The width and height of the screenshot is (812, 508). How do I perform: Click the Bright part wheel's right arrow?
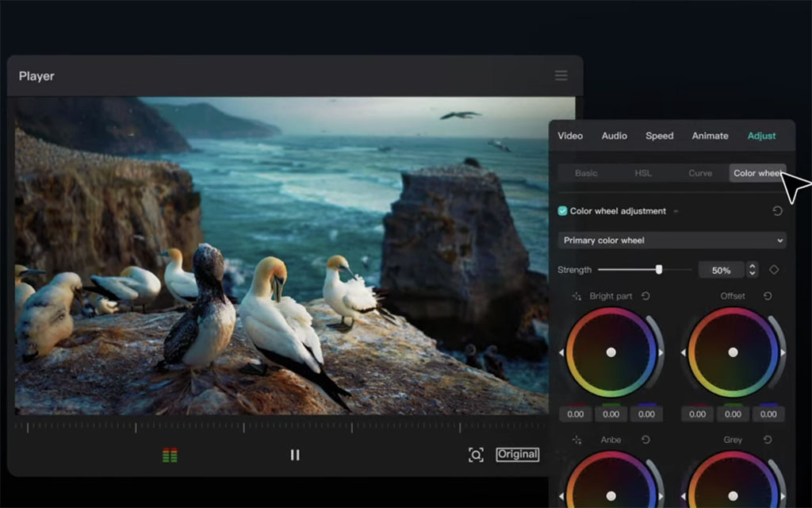(661, 352)
